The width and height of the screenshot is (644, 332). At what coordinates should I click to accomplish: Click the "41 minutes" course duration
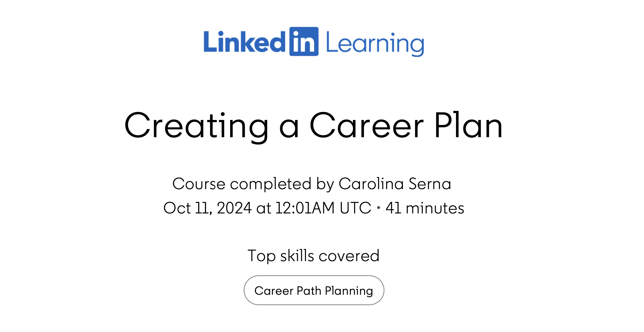click(425, 208)
